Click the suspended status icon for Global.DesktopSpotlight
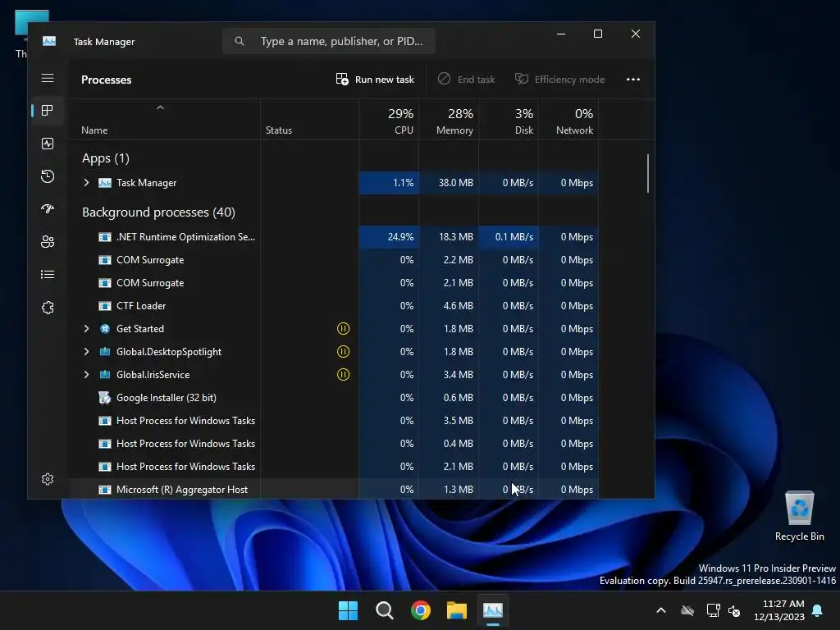Image resolution: width=840 pixels, height=630 pixels. click(344, 351)
